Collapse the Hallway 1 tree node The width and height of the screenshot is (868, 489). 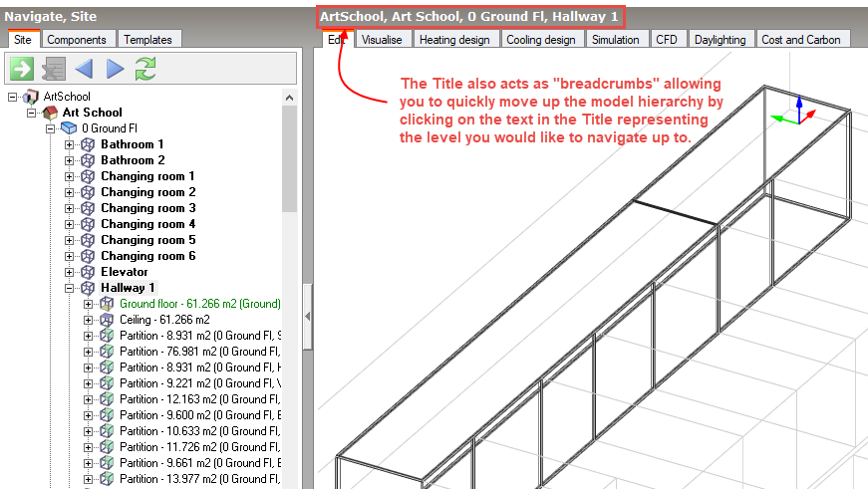pyautogui.click(x=70, y=288)
